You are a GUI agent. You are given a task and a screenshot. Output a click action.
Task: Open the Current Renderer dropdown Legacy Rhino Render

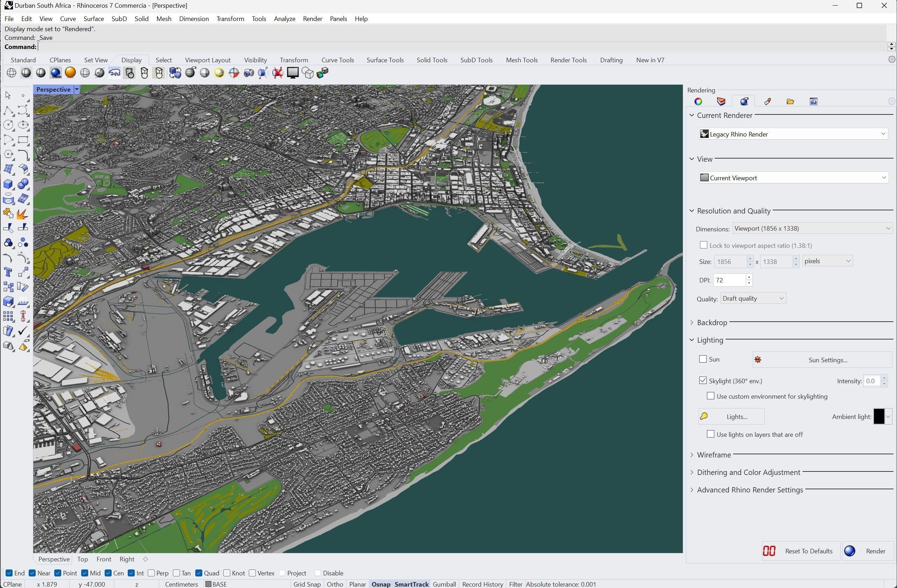tap(793, 134)
